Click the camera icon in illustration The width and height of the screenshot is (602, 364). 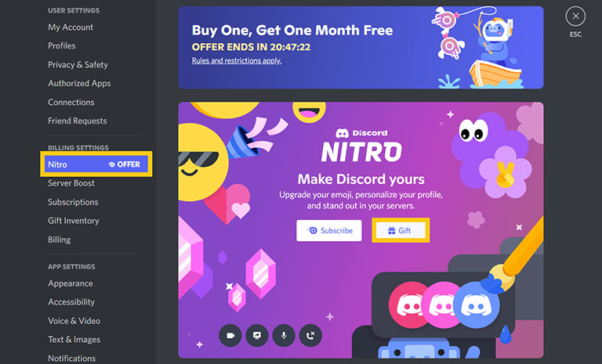click(230, 335)
